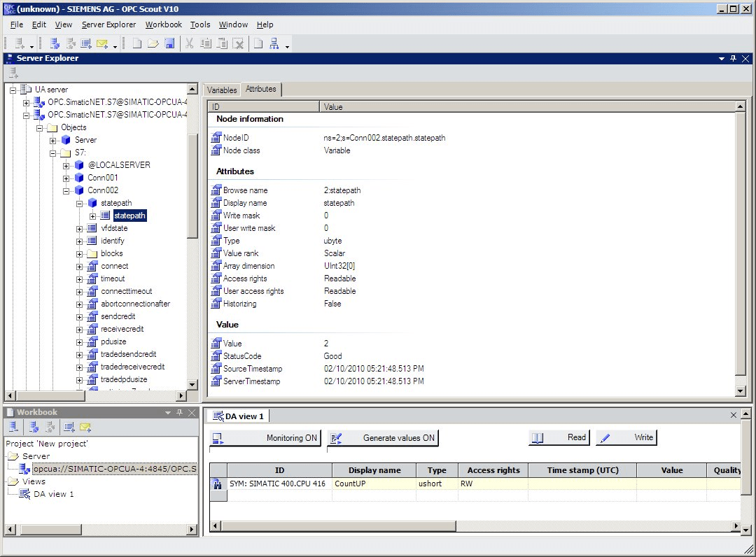Select the opcua://SIMATIC-OPCUA-4:4845 server entry in Workbook

click(115, 469)
